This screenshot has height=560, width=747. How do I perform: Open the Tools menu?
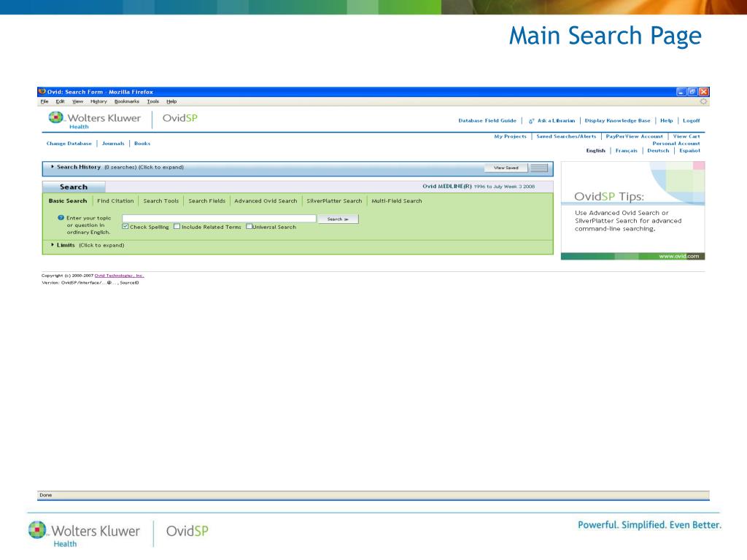coord(153,101)
